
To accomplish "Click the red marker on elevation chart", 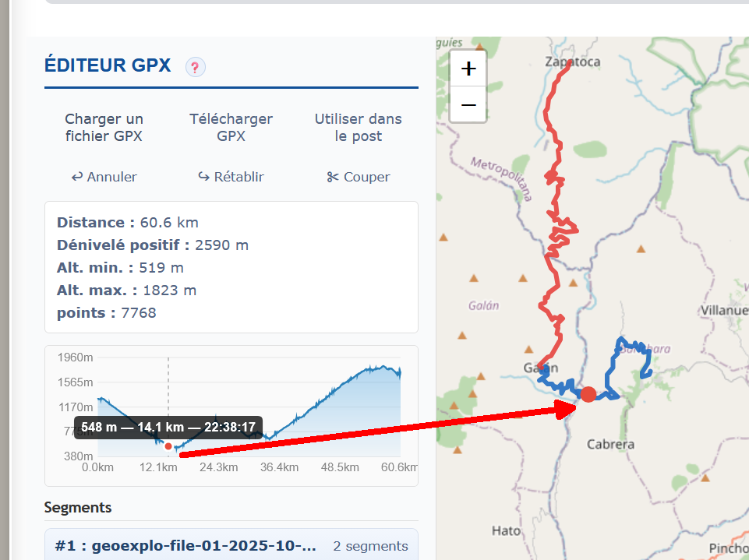I will [168, 446].
